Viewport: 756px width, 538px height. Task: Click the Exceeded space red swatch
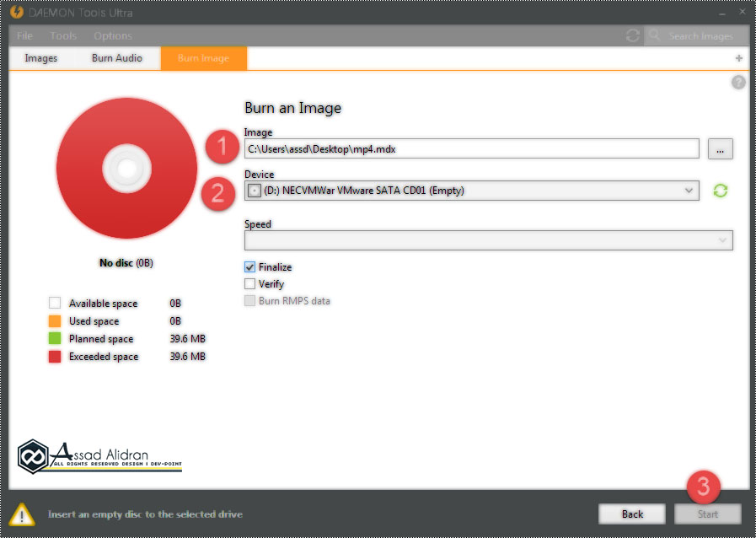pyautogui.click(x=55, y=357)
